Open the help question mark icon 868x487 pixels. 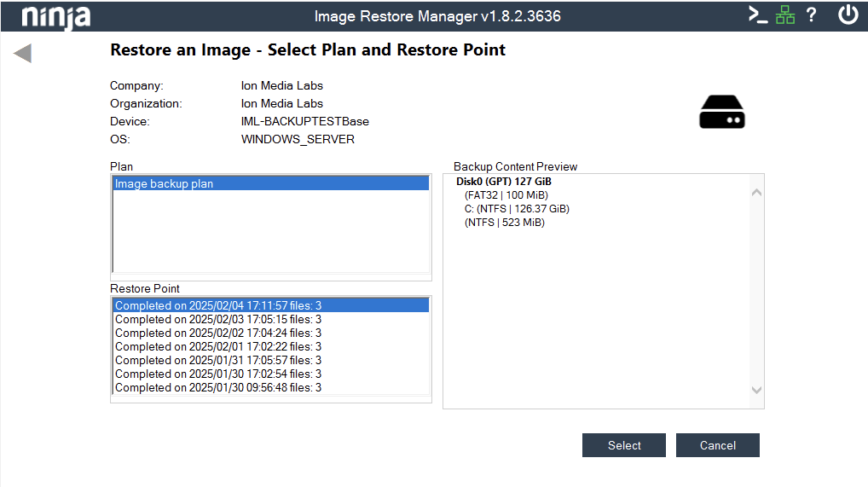[812, 15]
